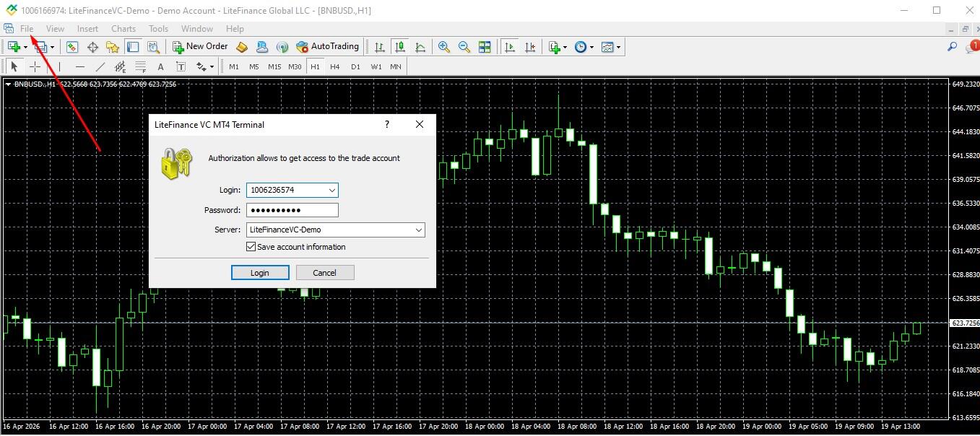Click the Password input field

(x=292, y=210)
